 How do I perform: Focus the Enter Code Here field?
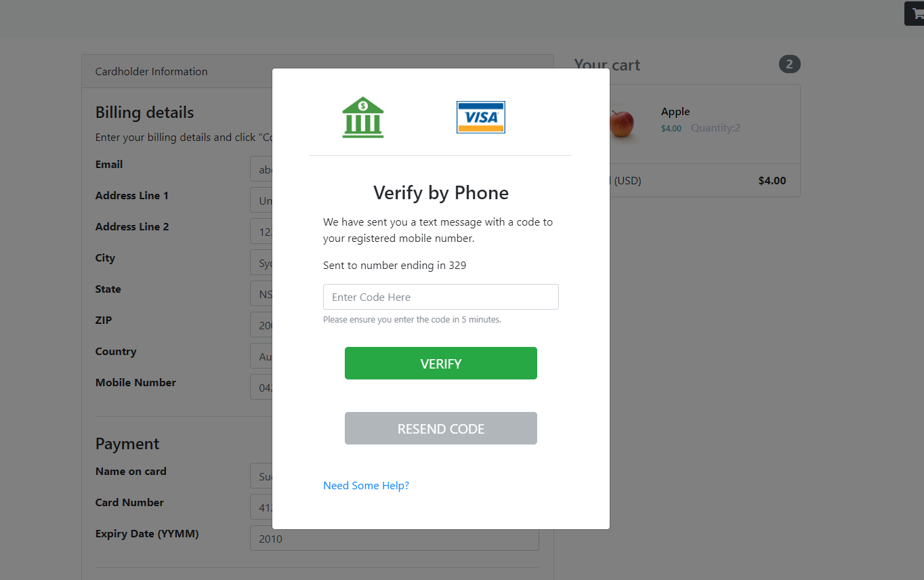[x=441, y=297]
